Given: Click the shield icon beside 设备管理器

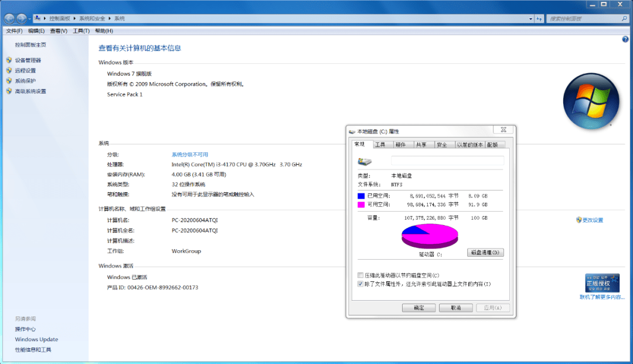Looking at the screenshot, I should (x=9, y=60).
